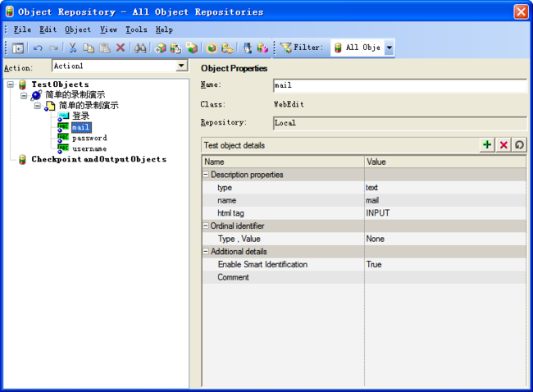
Task: Click the Repository field showing Local
Action: 400,123
